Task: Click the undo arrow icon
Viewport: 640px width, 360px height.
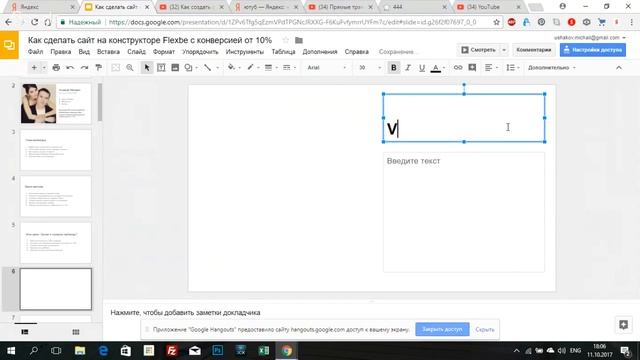Action: point(70,68)
